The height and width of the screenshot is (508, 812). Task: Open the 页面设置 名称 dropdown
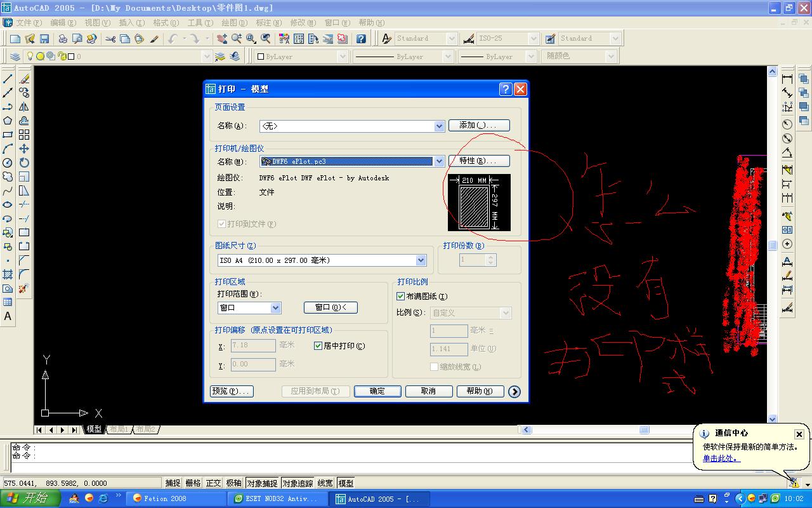tap(439, 126)
